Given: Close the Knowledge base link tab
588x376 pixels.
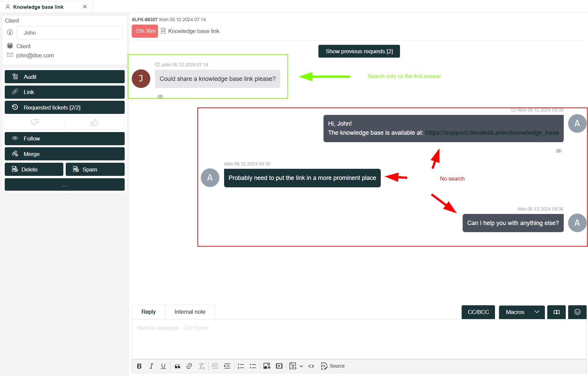Looking at the screenshot, I should (x=85, y=7).
